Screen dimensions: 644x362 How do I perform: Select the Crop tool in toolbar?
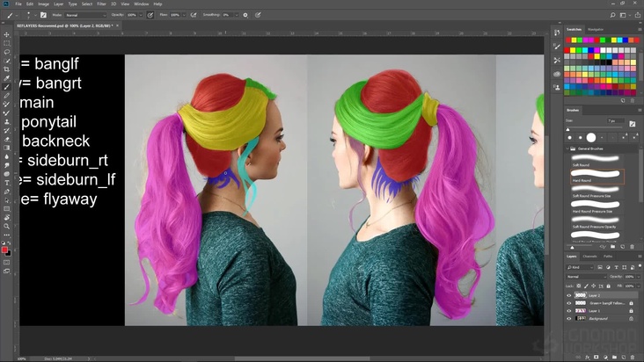click(x=7, y=69)
